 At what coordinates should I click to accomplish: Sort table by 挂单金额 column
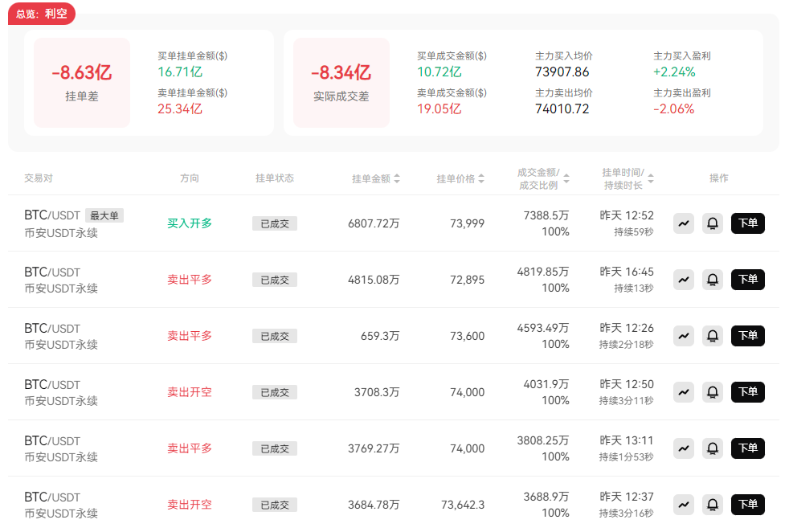375,178
